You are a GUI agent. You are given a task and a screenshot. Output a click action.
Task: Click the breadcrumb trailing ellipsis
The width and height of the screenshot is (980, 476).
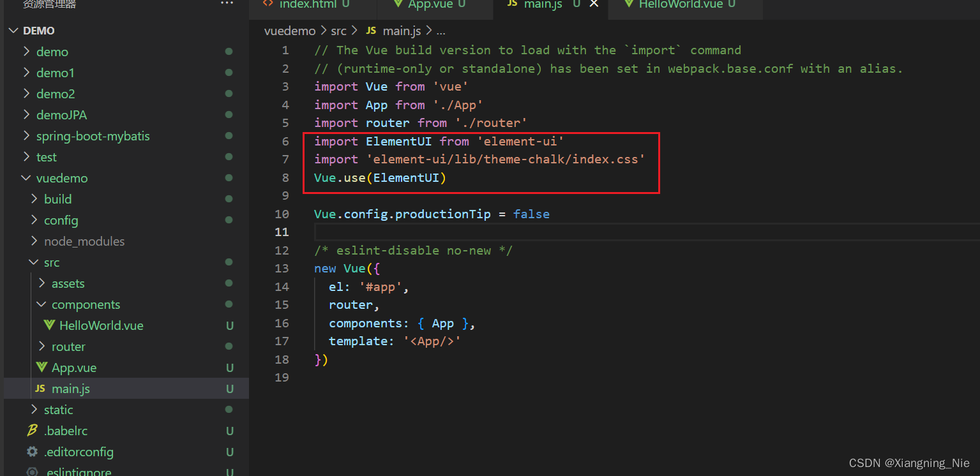[441, 31]
